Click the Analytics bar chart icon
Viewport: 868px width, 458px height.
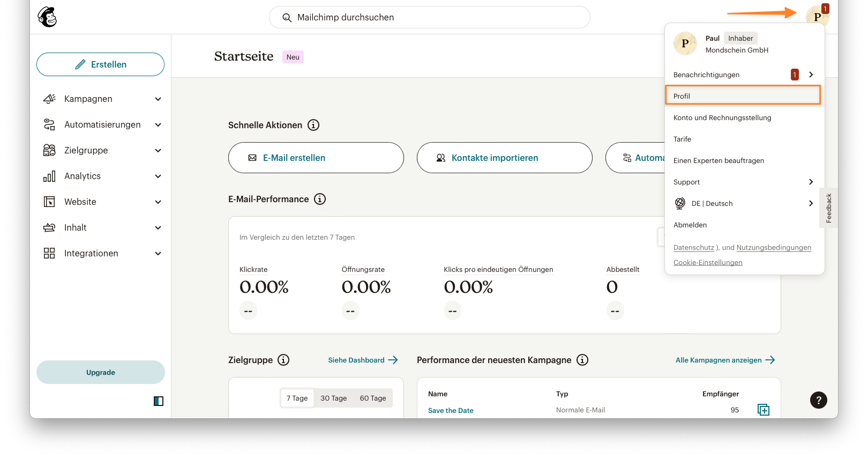click(49, 176)
